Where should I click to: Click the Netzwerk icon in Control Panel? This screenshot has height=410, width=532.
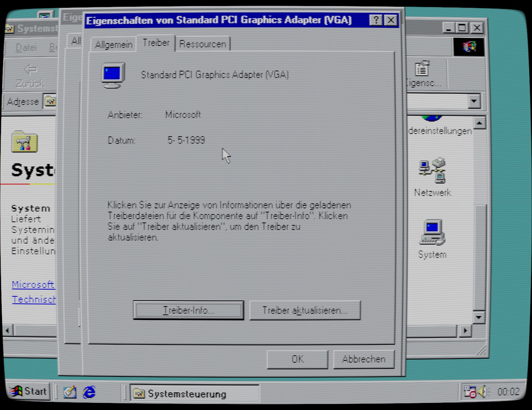tap(432, 171)
